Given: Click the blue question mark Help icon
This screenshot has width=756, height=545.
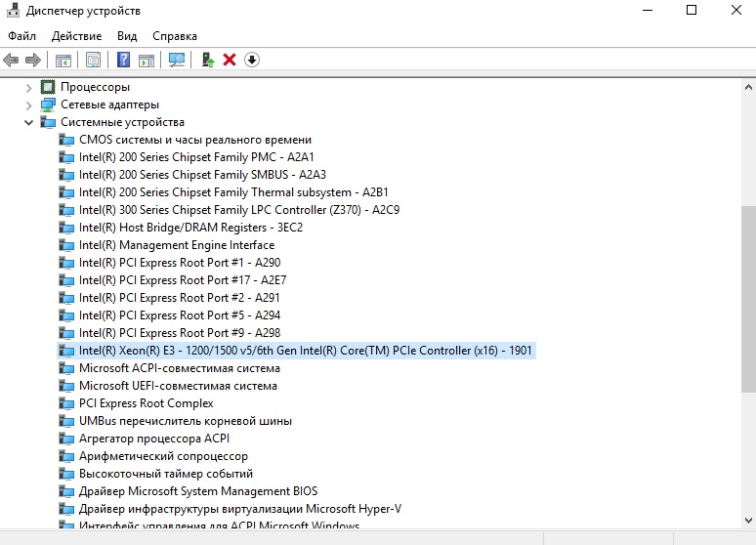Looking at the screenshot, I should coord(124,60).
